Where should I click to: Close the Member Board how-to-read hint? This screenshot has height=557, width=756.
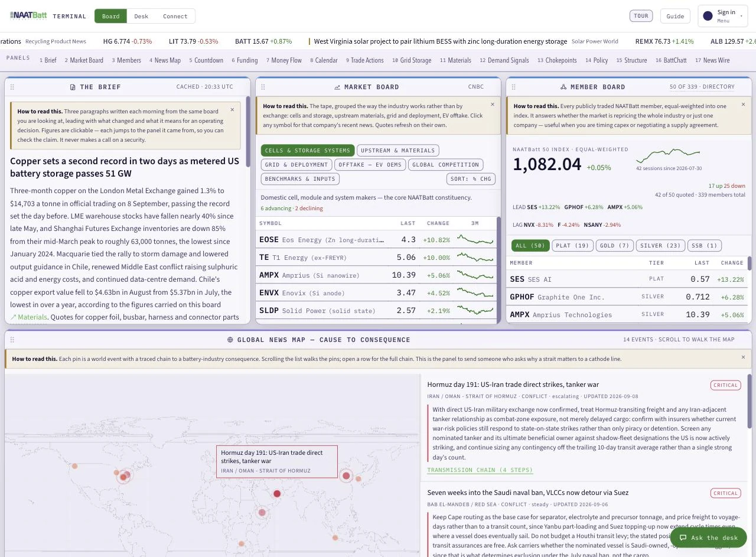743,105
